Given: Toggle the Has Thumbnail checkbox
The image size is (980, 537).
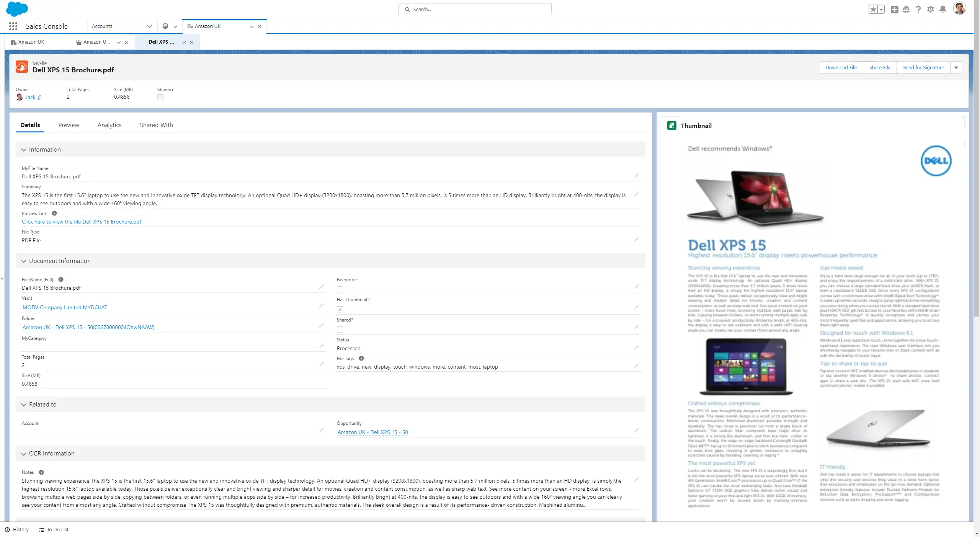Looking at the screenshot, I should 340,309.
